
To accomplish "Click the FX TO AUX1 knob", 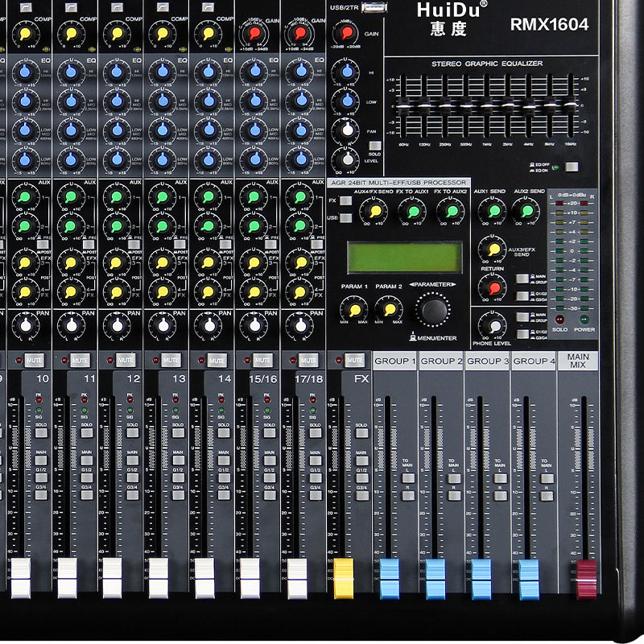I will 412,211.
